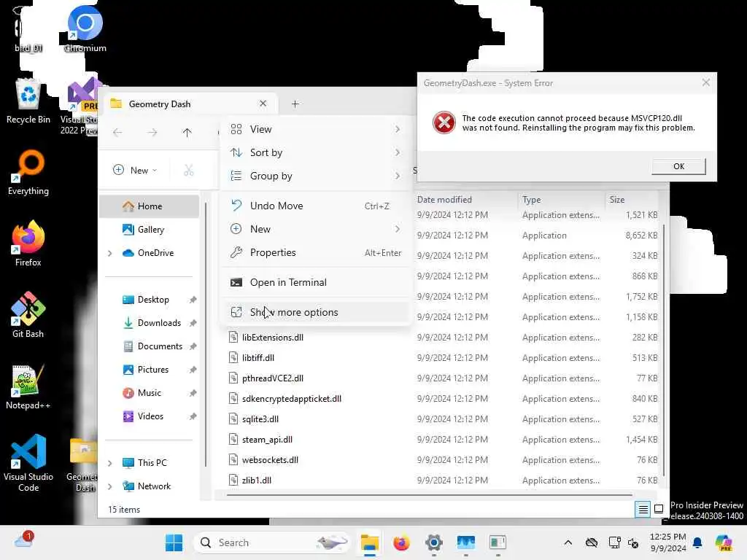Screen dimensions: 747x560
Task: Close the System Error dialog
Action: point(705,83)
